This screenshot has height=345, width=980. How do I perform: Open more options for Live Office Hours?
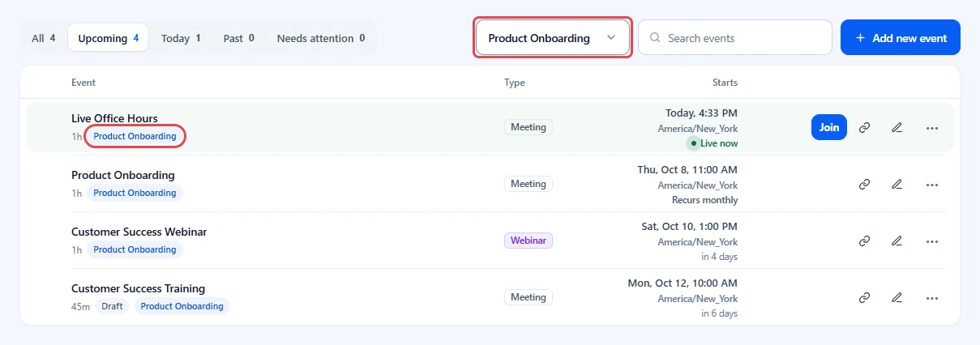coord(931,127)
